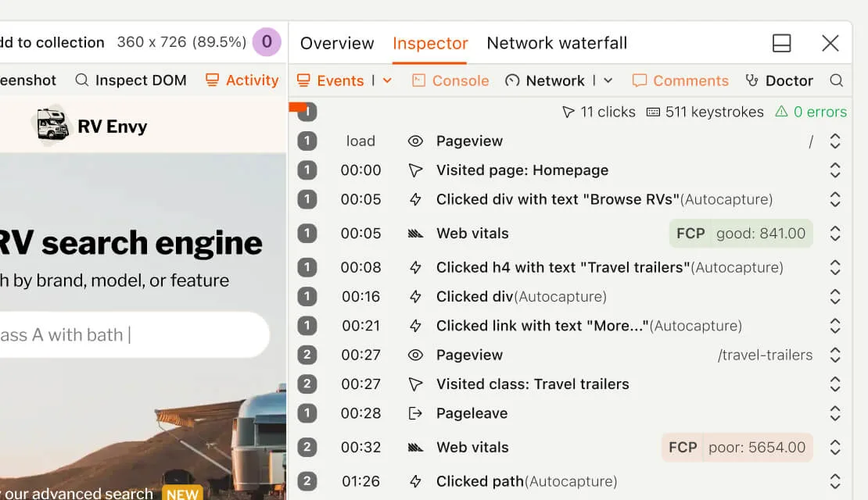
Task: Toggle the Doctor filter
Action: (x=778, y=80)
